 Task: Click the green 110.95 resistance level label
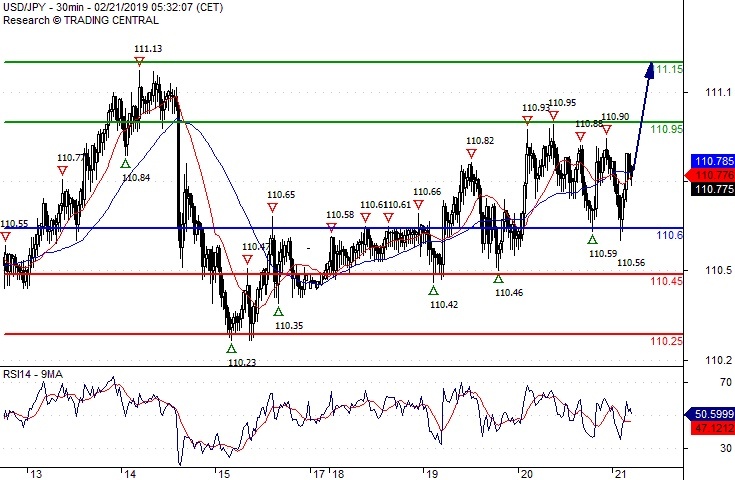pyautogui.click(x=667, y=129)
